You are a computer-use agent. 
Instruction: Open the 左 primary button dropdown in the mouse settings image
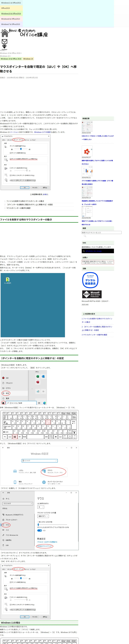tap(41, 507)
